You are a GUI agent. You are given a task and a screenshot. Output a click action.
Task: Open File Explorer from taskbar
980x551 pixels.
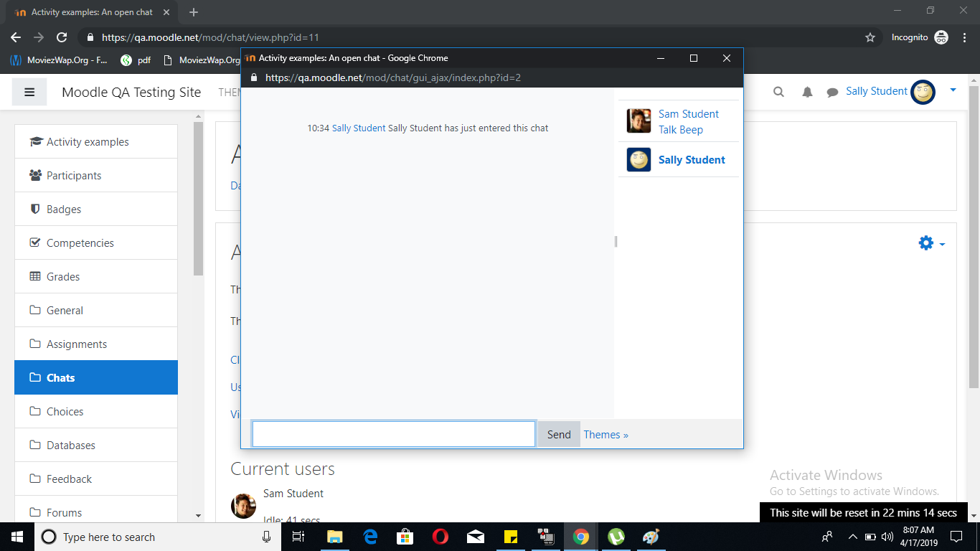pos(334,537)
